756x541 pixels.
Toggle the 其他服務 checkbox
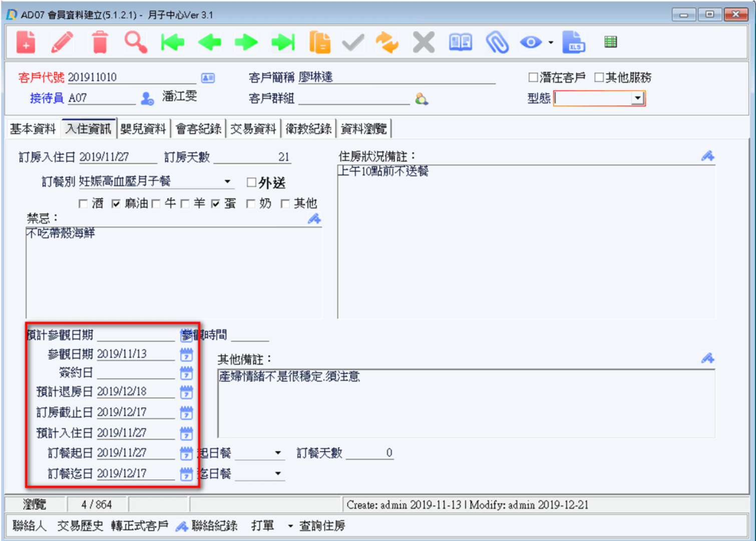599,78
